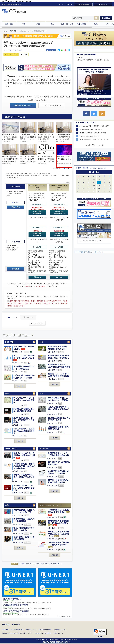
Task: Click the search magnifier icon
Action: pos(96,18)
